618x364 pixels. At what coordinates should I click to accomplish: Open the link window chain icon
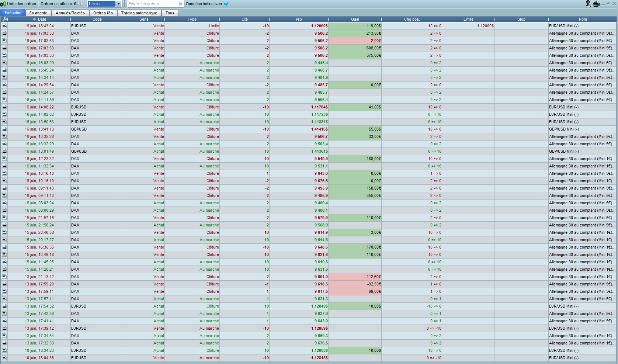point(589,4)
